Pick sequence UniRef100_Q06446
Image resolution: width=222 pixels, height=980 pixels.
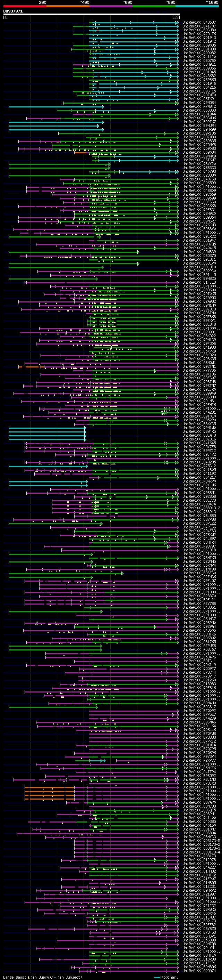(199, 730)
